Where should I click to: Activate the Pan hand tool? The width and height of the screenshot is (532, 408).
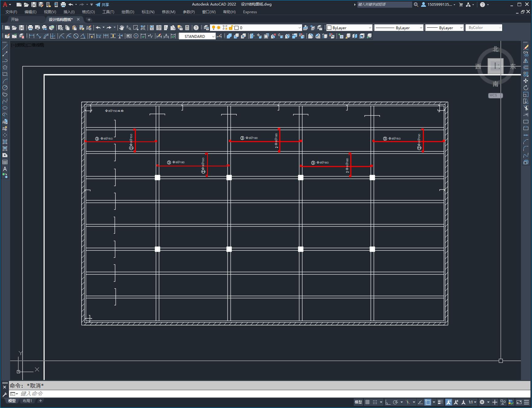point(122,28)
